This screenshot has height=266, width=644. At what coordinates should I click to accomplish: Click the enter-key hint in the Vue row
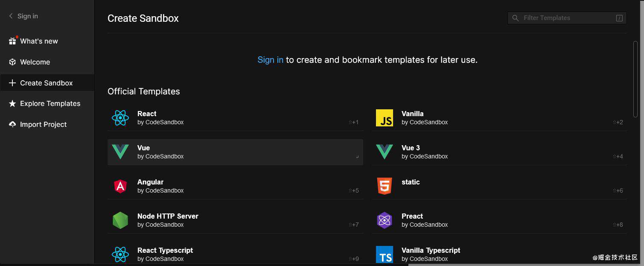[x=357, y=157]
